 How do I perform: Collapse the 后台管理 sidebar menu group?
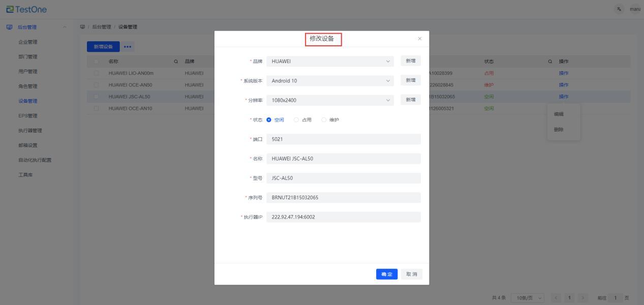(64, 27)
